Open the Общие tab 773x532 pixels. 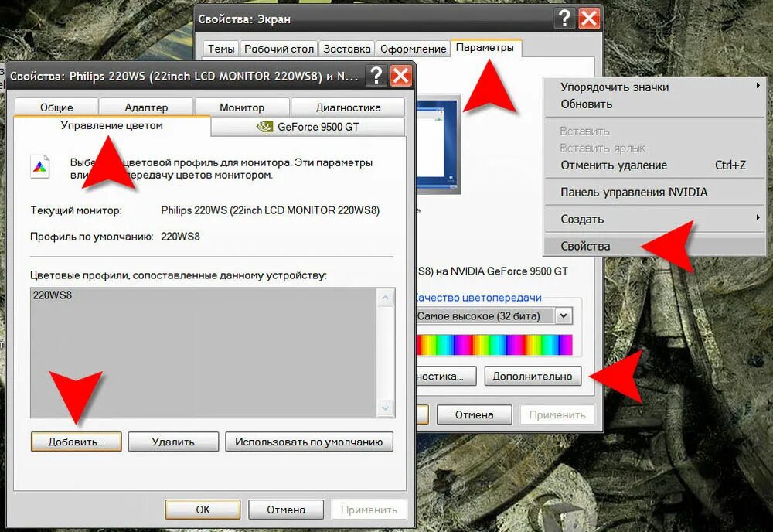56,107
